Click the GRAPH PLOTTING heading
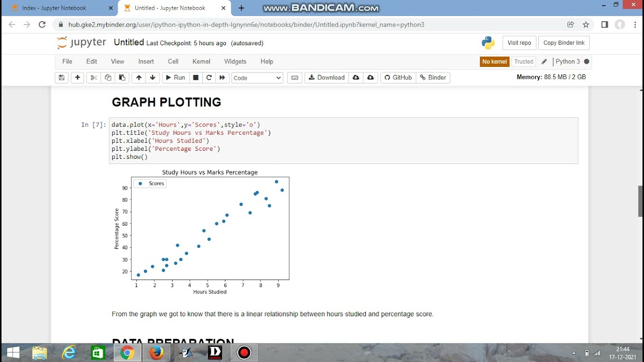The image size is (644, 362). pos(167,102)
